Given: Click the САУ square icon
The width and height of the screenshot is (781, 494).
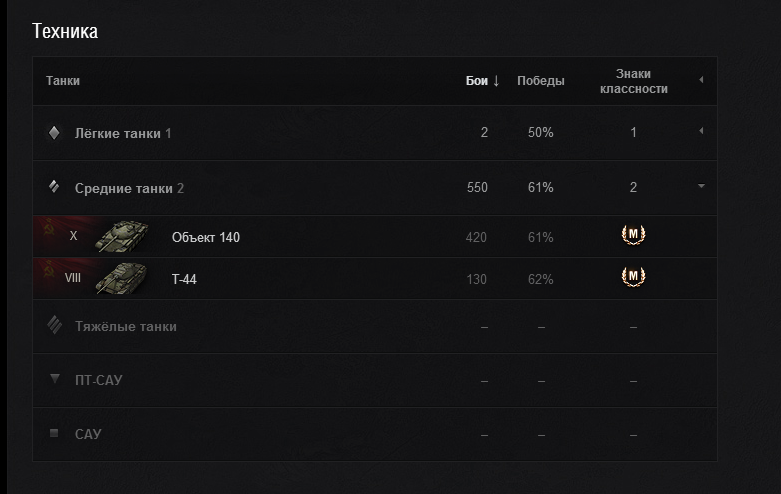Looking at the screenshot, I should (54, 434).
